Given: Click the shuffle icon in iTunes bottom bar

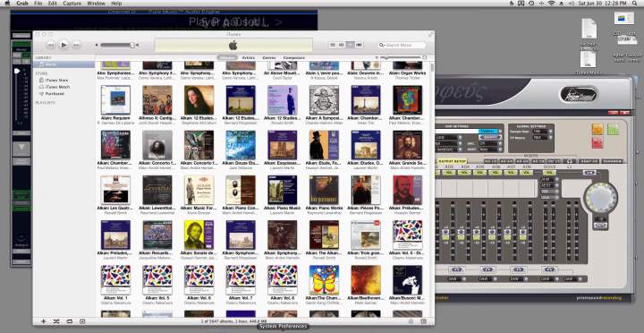Looking at the screenshot, I should pyautogui.click(x=56, y=321).
